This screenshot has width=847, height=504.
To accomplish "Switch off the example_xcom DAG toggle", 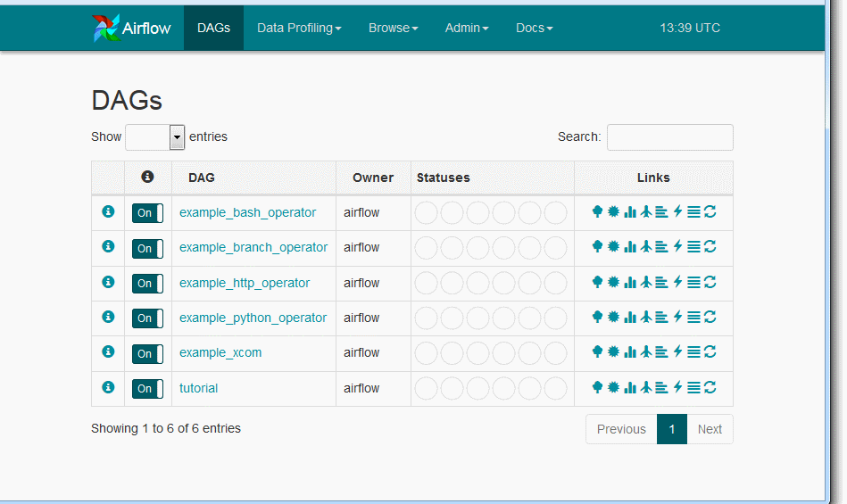I will point(147,353).
